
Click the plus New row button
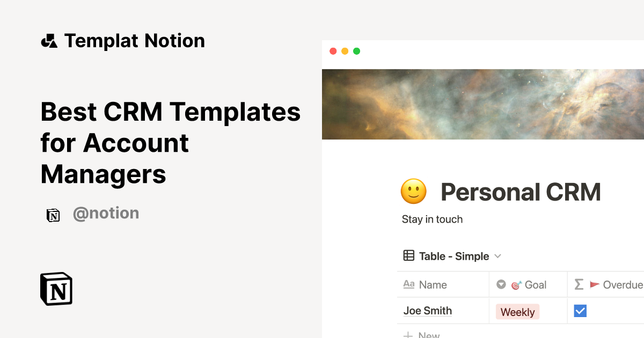coord(422,335)
